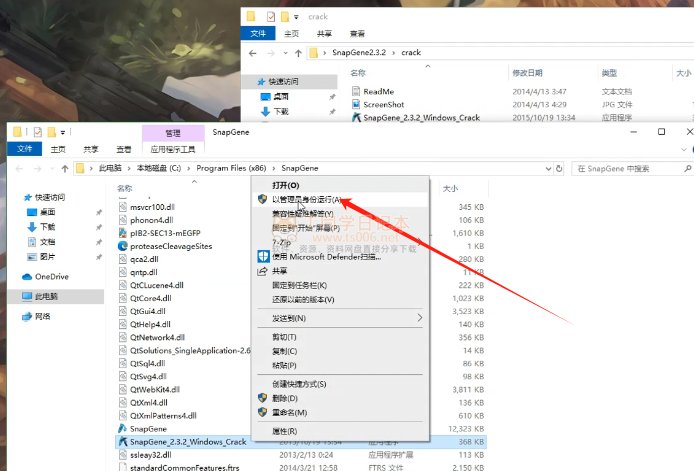Select Copy (复制) in context menu
This screenshot has height=471, width=694.
point(285,351)
